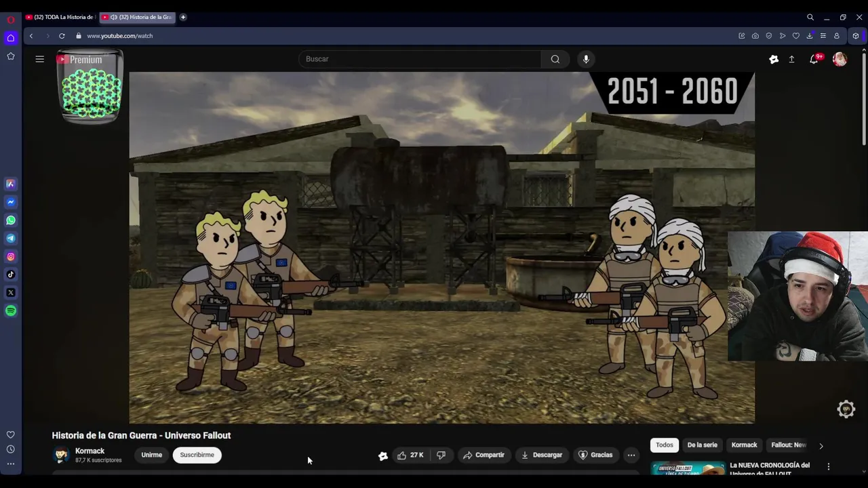Click the Suscribirme button
Image resolution: width=868 pixels, height=488 pixels.
197,455
